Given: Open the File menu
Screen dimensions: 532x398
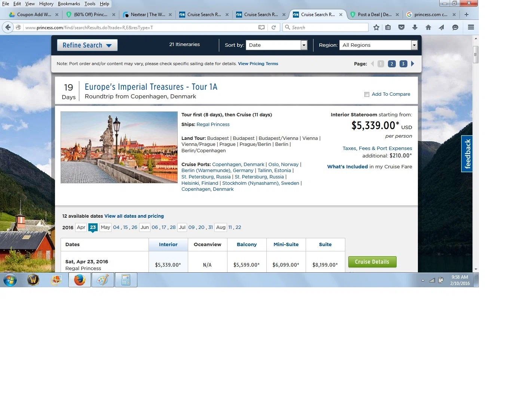Looking at the screenshot, I should (6, 4).
